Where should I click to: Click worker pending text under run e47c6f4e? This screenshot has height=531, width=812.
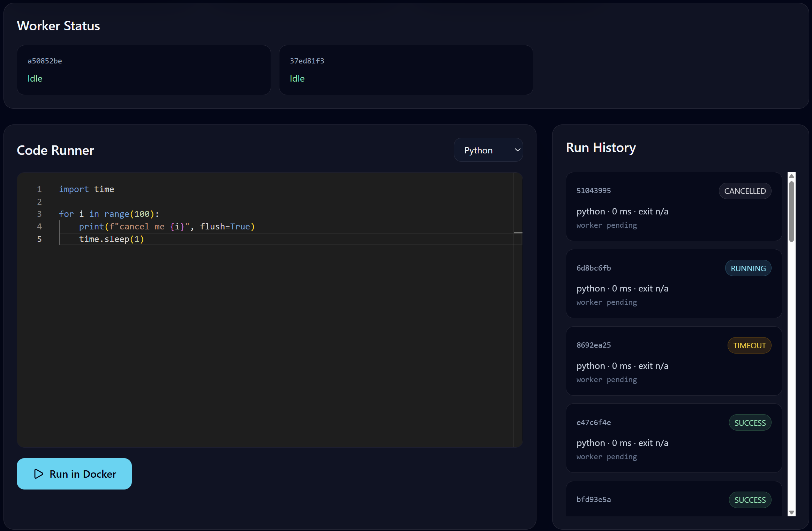[x=607, y=457]
